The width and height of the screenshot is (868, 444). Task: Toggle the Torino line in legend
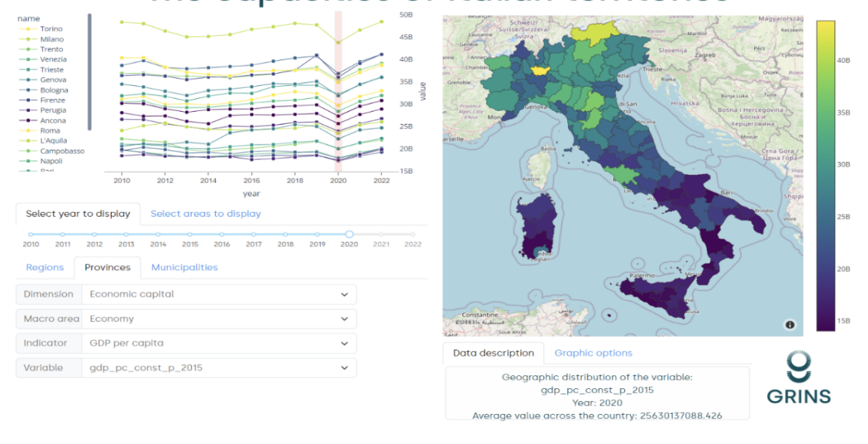51,29
